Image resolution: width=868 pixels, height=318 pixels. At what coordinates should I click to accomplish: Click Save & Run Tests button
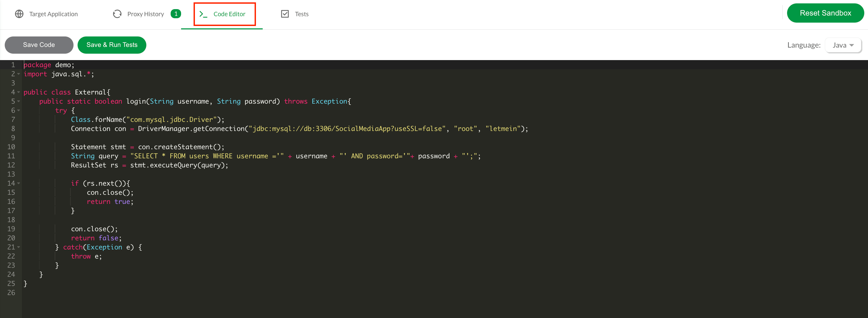coord(112,45)
